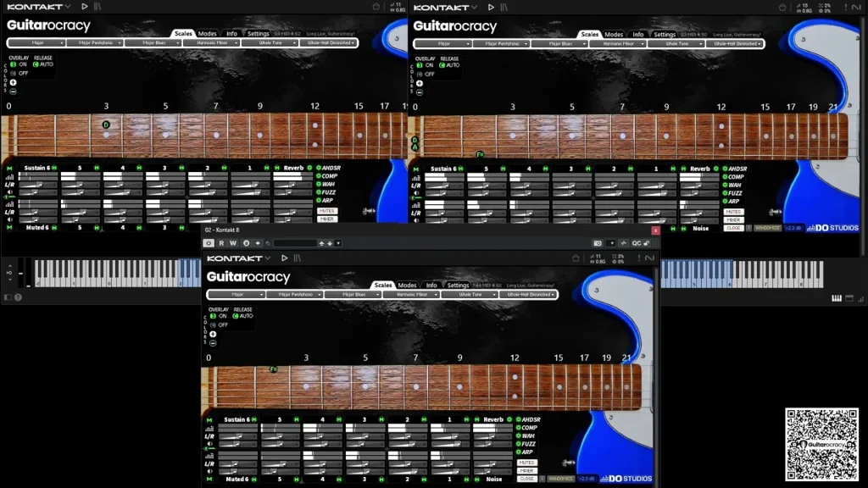Click the colors plus button in front window

click(213, 334)
